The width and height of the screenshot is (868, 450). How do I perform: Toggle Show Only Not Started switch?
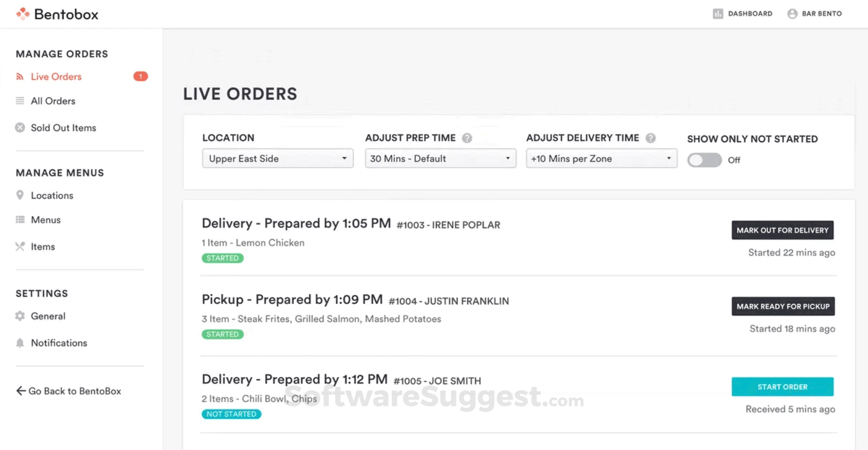704,160
